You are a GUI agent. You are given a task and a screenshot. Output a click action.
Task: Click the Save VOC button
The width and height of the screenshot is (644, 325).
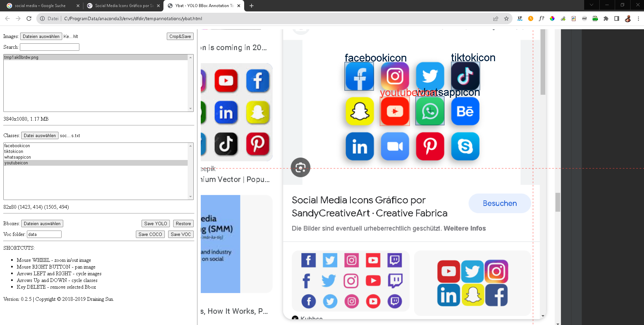point(181,234)
